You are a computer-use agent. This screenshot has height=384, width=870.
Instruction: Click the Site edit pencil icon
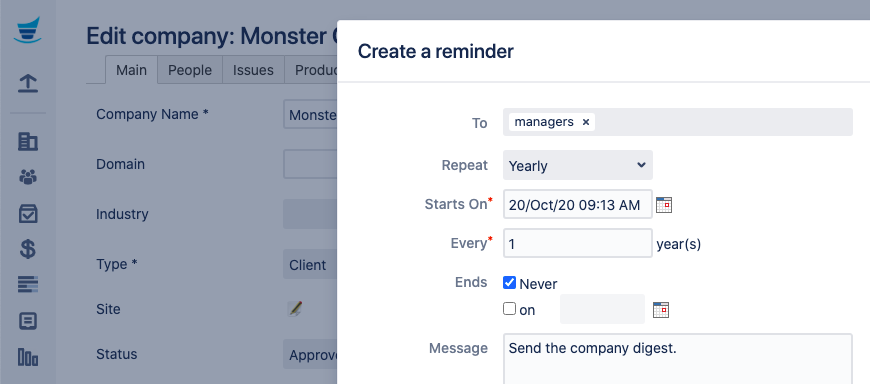(x=295, y=309)
